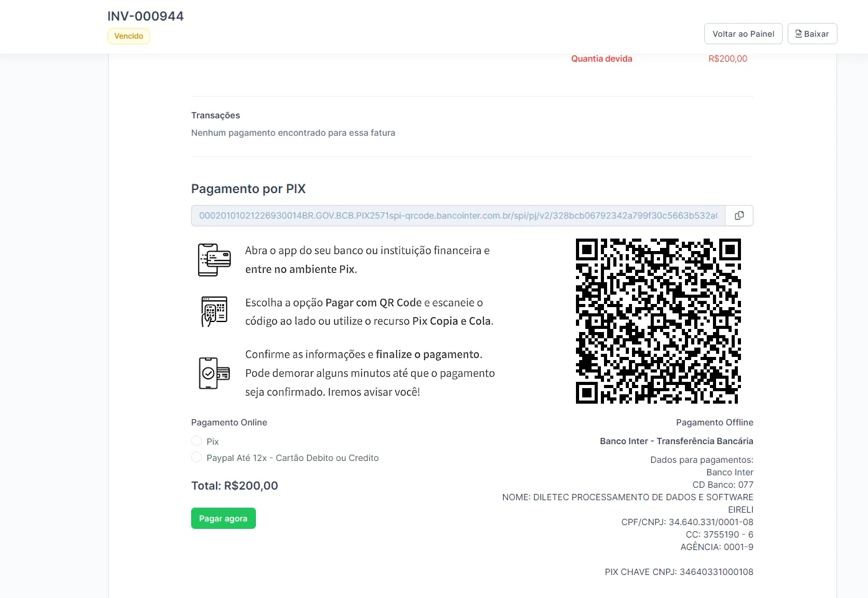This screenshot has width=868, height=598.
Task: Download the invoice with Baixar button
Action: [x=812, y=34]
